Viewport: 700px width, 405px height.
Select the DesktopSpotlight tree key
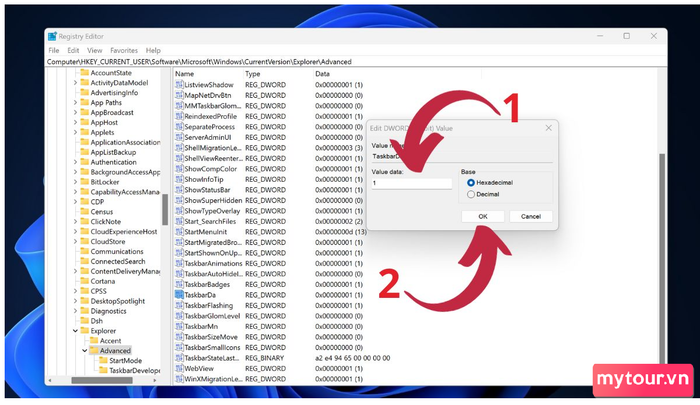click(x=118, y=301)
